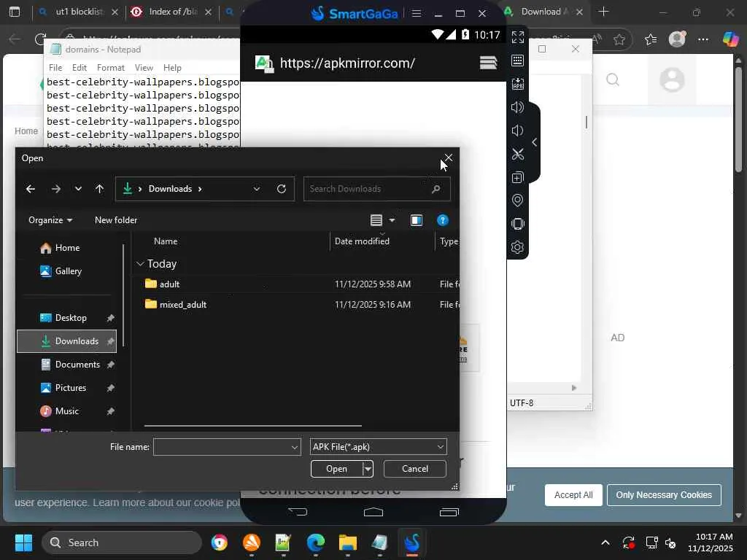This screenshot has height=560, width=747.
Task: Click the Open button
Action: [x=337, y=469]
